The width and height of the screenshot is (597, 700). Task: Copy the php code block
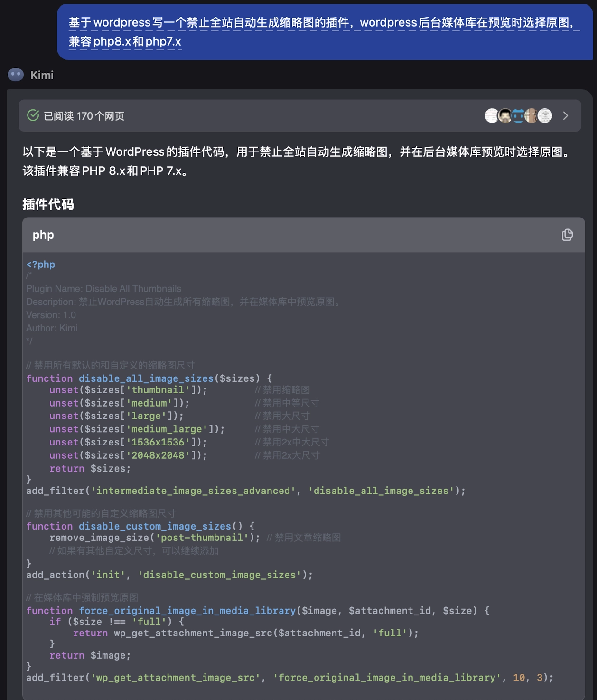(x=567, y=235)
